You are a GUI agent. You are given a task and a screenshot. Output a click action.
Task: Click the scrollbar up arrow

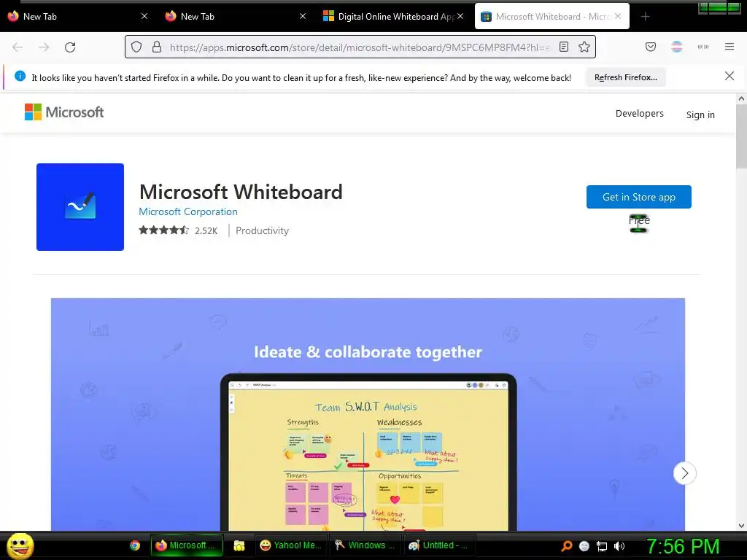[741, 98]
